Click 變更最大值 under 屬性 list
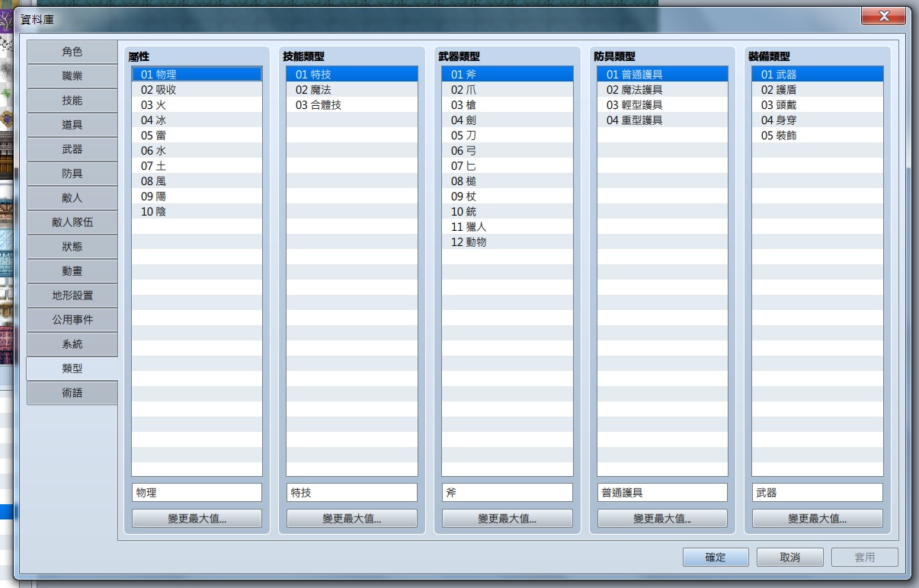 197,519
